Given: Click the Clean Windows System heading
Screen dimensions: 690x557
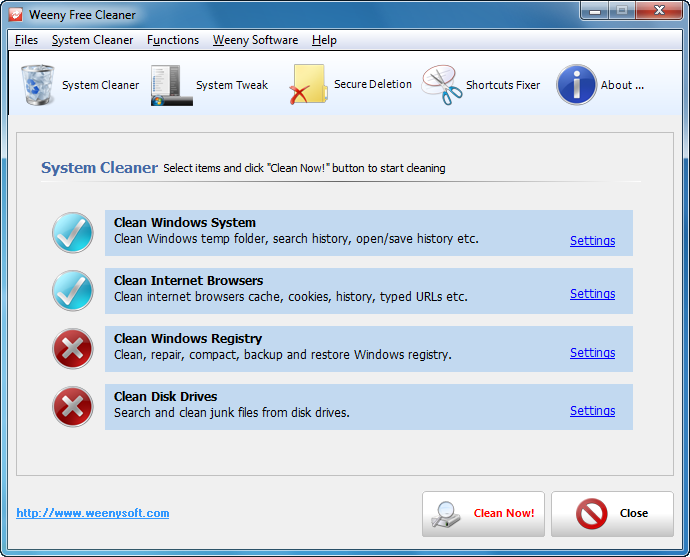Looking at the screenshot, I should pos(185,223).
